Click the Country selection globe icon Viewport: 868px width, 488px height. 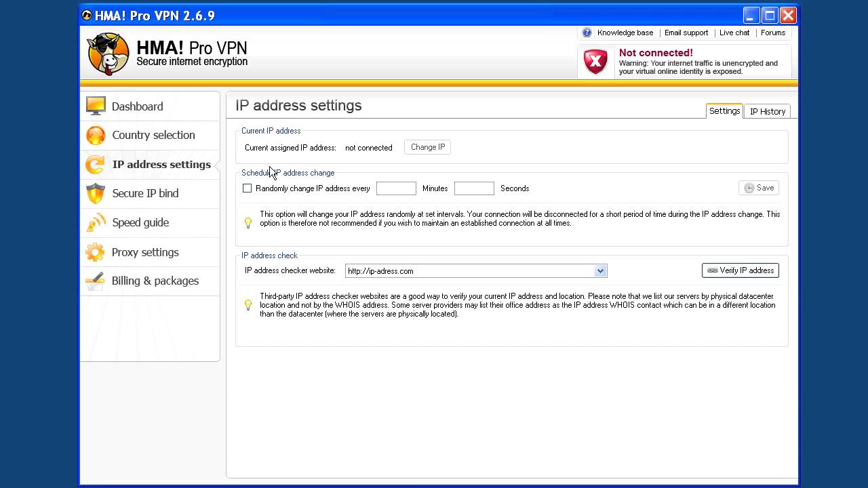coord(96,135)
